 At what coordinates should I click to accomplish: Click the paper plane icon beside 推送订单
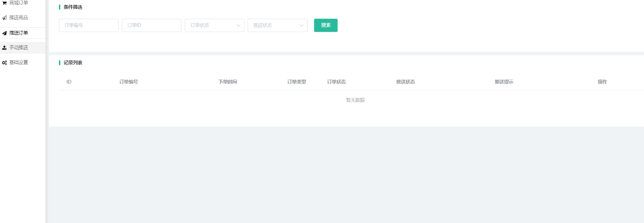[5, 33]
